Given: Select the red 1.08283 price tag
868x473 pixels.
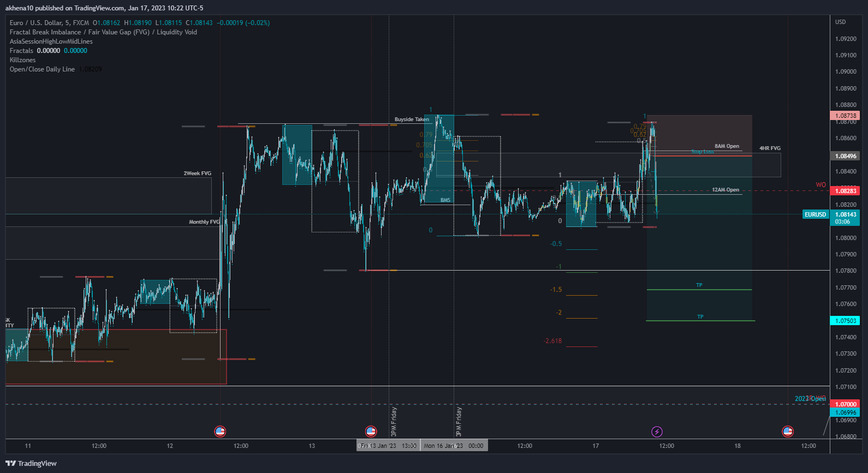Looking at the screenshot, I should 845,191.
